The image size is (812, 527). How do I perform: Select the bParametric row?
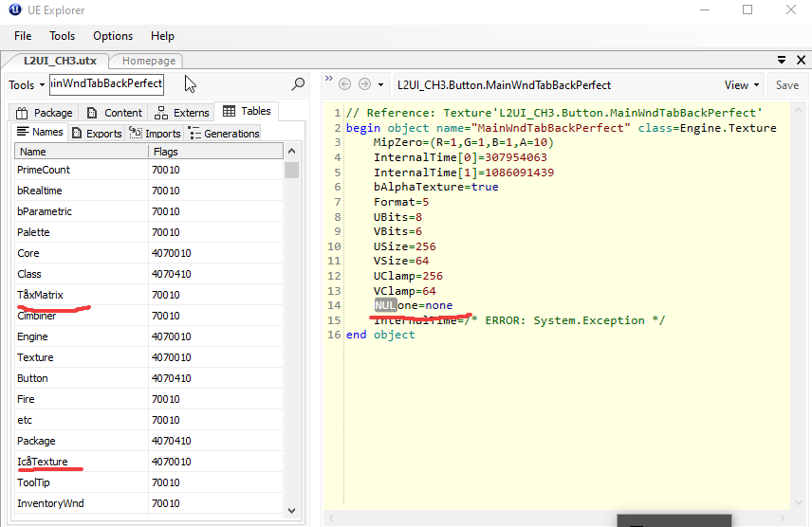[149, 211]
